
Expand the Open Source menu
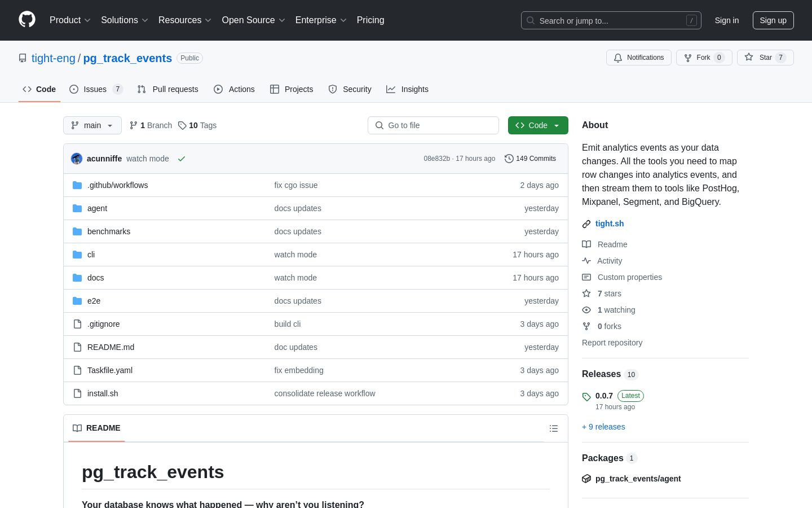click(254, 20)
